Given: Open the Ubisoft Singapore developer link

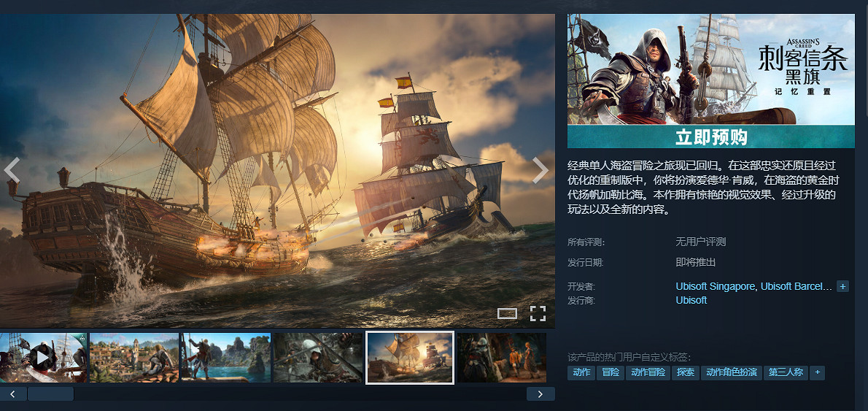Looking at the screenshot, I should point(715,286).
